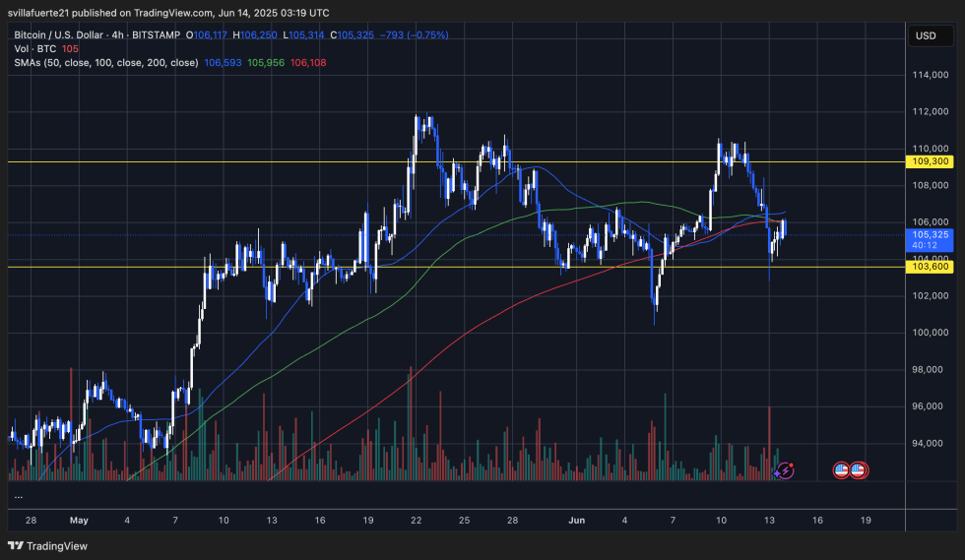The image size is (965, 560).
Task: Click the left US flag economic event icon
Action: pos(842,470)
